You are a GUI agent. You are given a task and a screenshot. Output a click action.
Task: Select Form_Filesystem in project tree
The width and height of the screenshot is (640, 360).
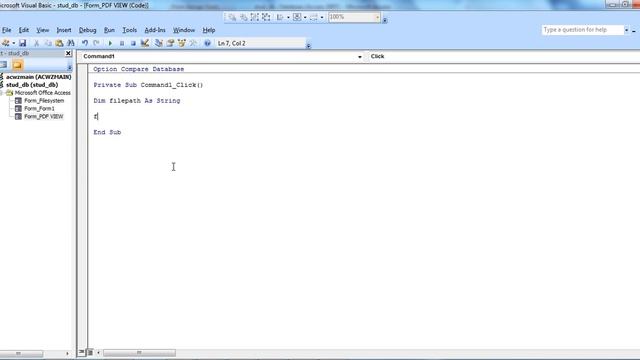point(44,100)
